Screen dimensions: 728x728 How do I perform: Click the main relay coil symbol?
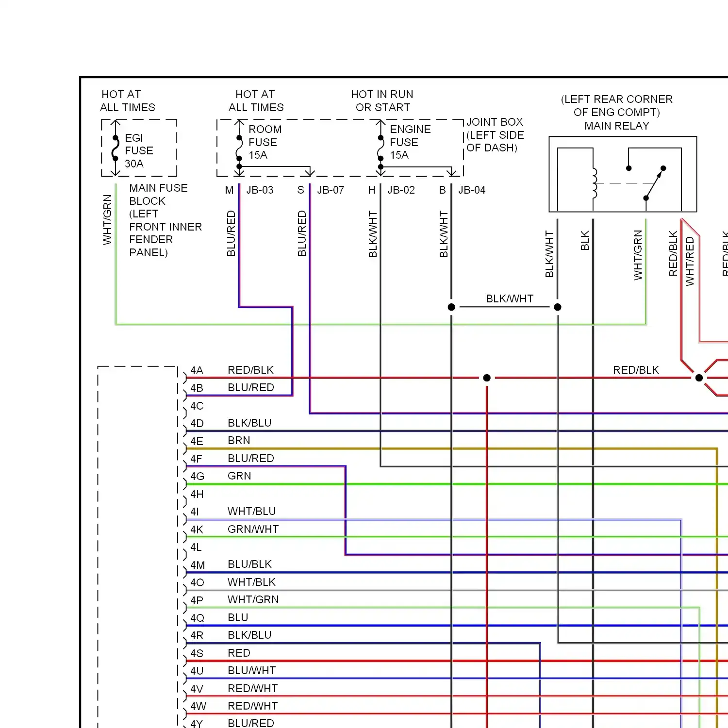[x=595, y=183]
